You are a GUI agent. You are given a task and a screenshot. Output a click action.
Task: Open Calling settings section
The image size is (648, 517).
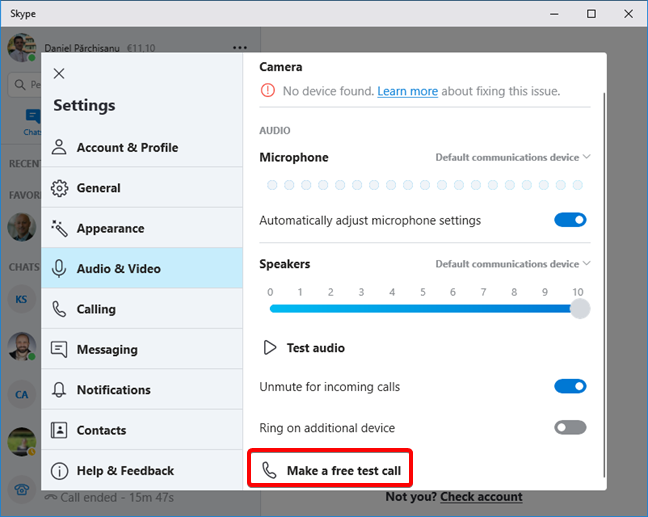pos(142,309)
